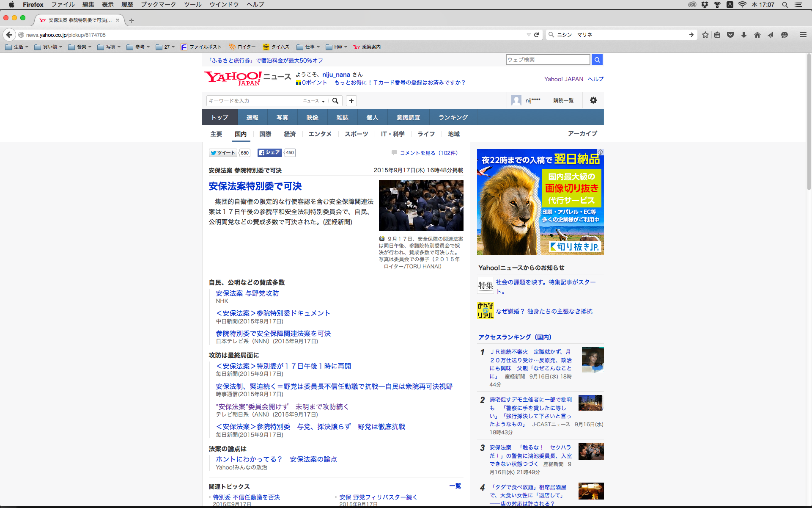Reload the page with refresh icon
The image size is (812, 508).
click(536, 35)
